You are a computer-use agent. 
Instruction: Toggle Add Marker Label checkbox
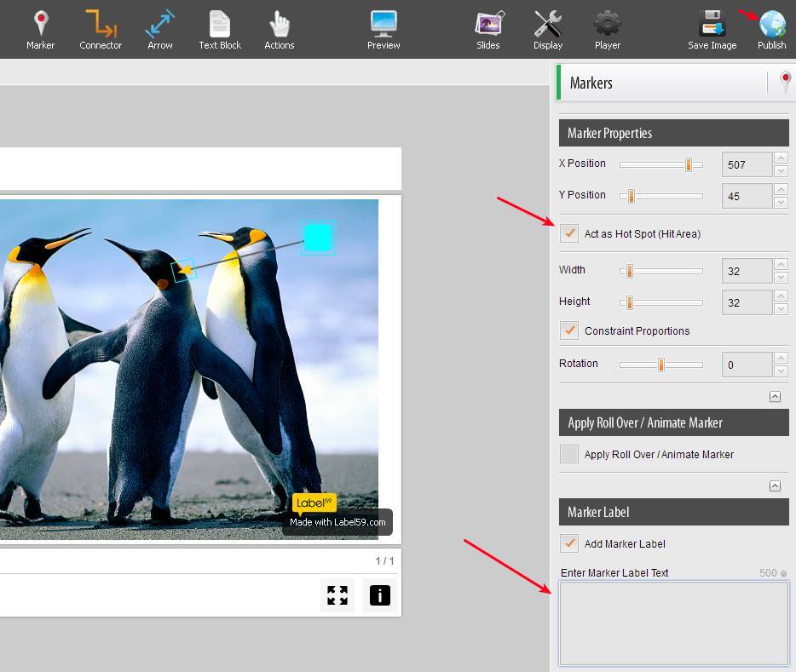click(569, 543)
